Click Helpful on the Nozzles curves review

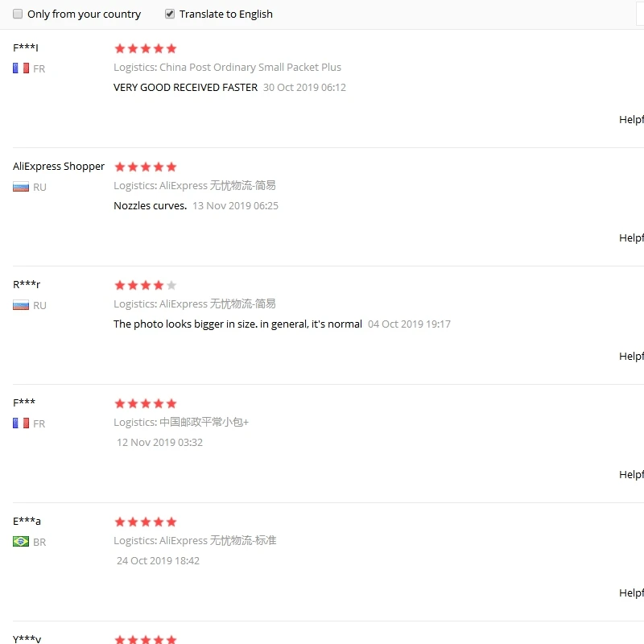pyautogui.click(x=631, y=237)
